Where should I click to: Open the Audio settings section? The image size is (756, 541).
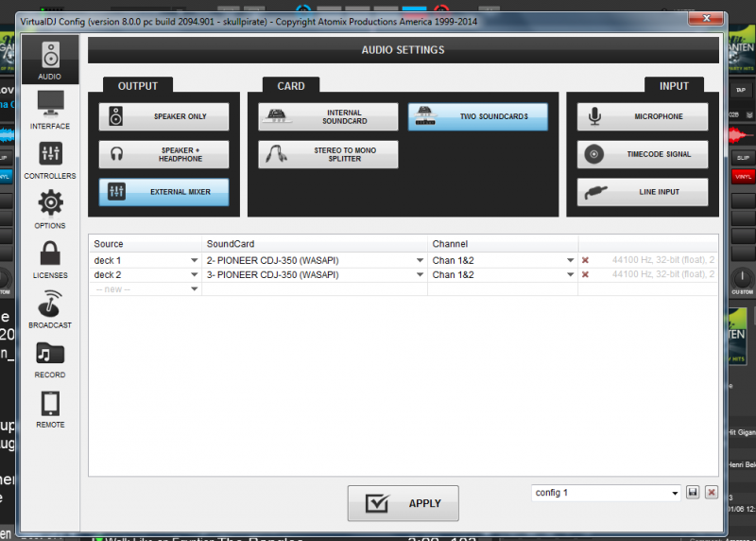(x=50, y=61)
